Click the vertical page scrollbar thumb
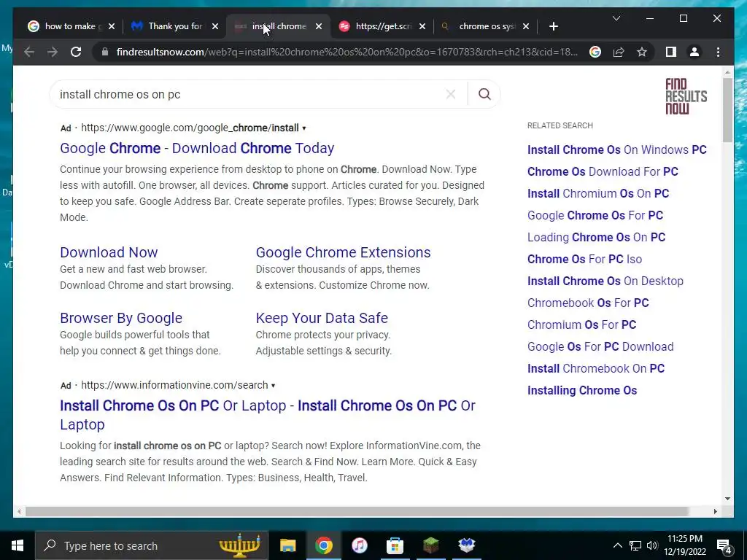Screen dimensions: 747x560 tap(727, 109)
